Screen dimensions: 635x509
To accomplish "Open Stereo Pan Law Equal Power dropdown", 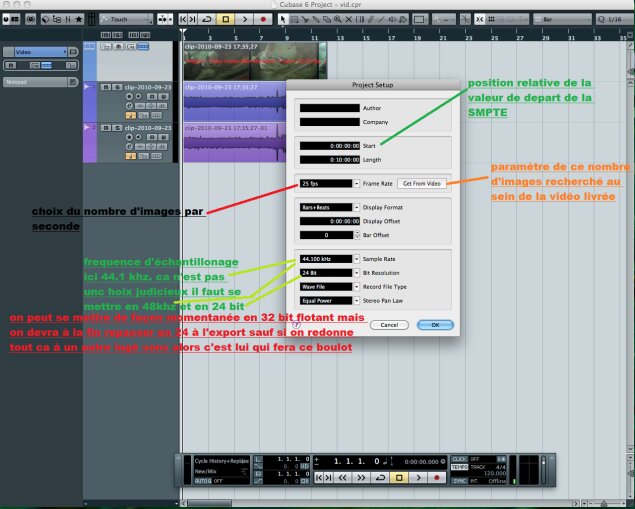I will point(329,300).
